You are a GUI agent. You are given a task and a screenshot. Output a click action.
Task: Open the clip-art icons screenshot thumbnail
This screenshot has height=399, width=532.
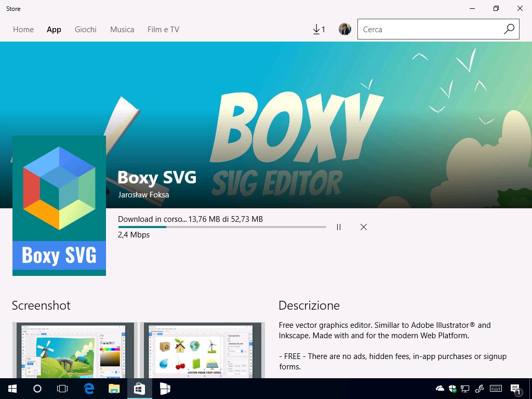pyautogui.click(x=202, y=350)
